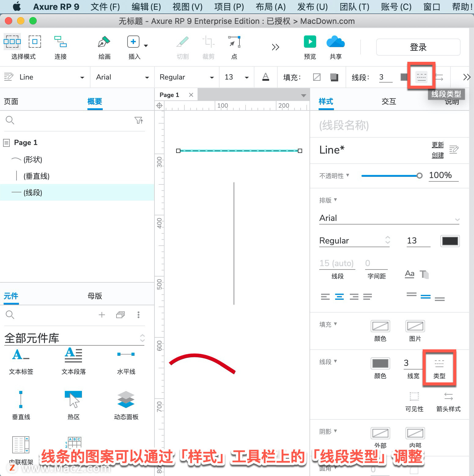Switch to the Interactions tab
The height and width of the screenshot is (476, 474).
click(x=389, y=101)
